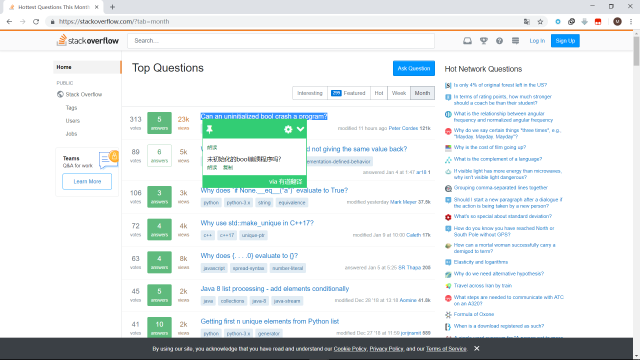Go back with the browser back arrow
This screenshot has height=360, width=640.
click(x=9, y=22)
